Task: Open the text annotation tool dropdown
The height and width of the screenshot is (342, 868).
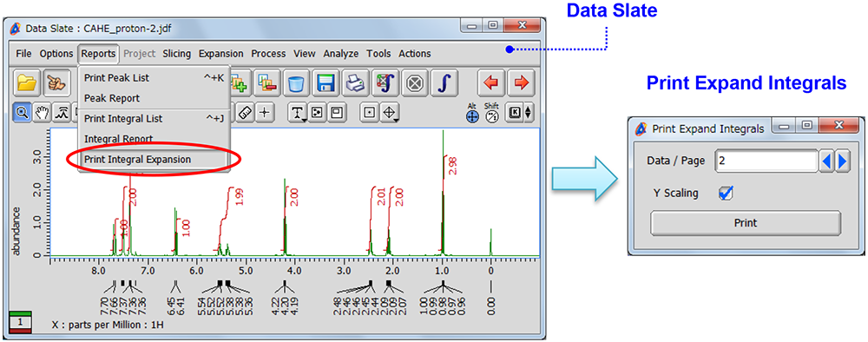Action: (299, 112)
